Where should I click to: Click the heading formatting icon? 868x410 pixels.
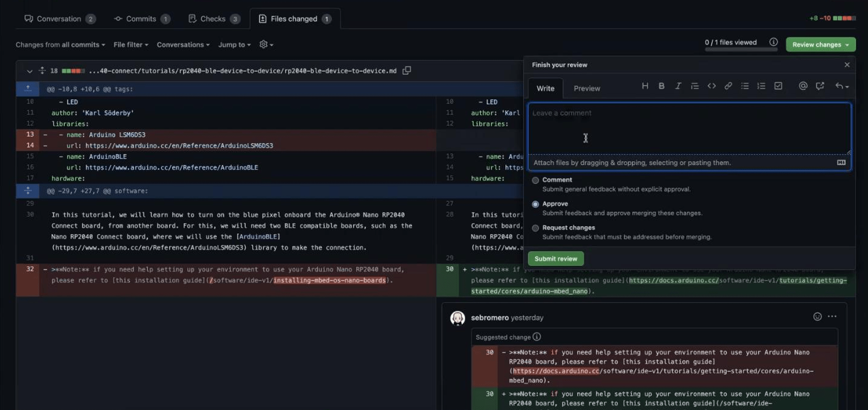click(645, 86)
